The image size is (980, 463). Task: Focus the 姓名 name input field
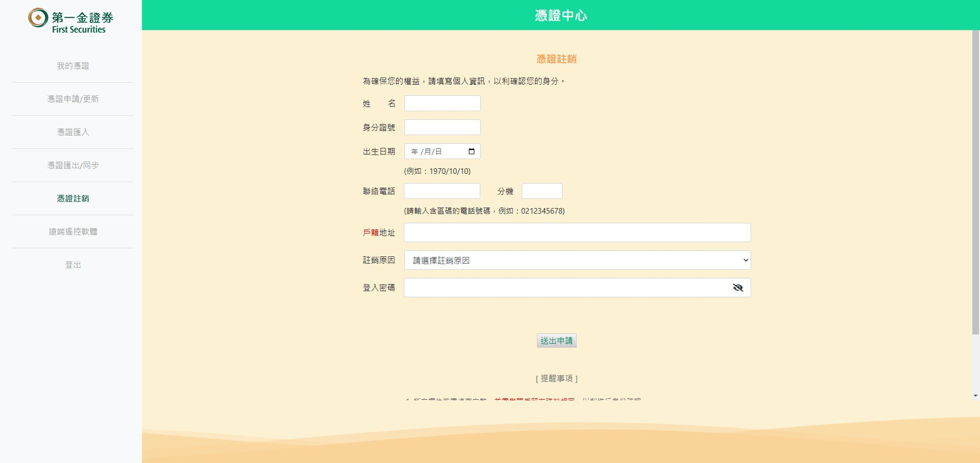pos(442,104)
